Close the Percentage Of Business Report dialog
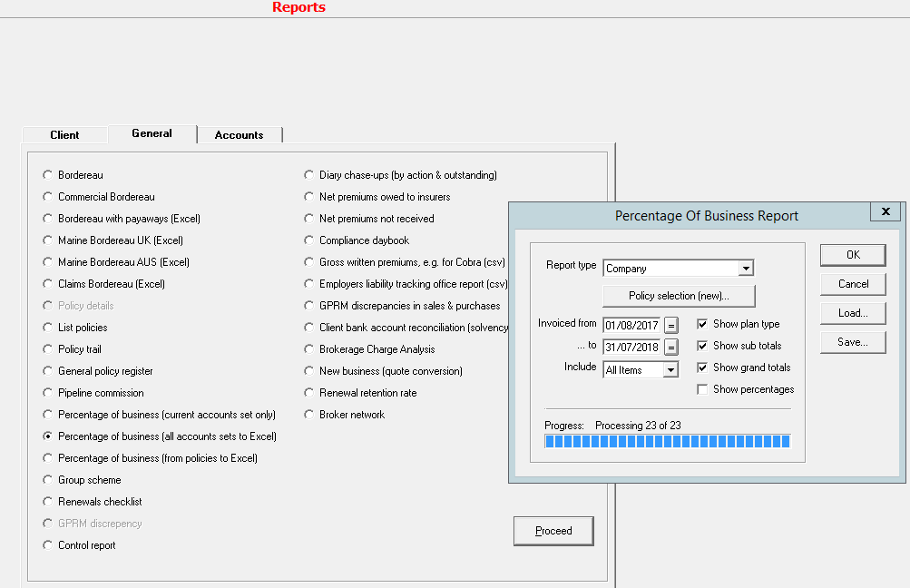The height and width of the screenshot is (588, 910). 885,211
